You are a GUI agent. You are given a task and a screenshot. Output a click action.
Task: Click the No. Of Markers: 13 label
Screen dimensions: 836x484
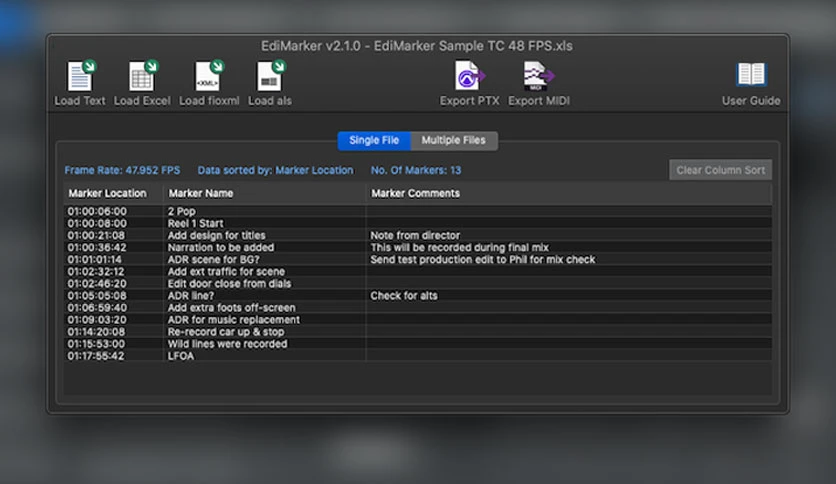point(416,171)
